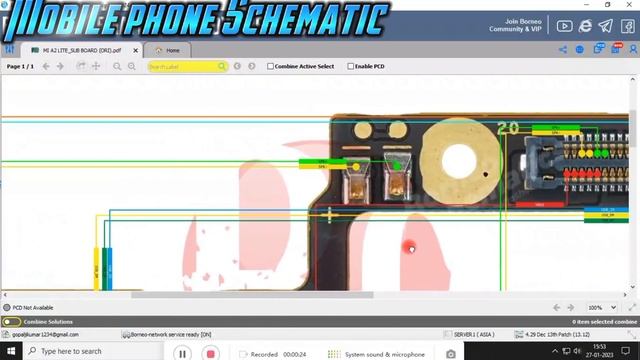Click the large gold screw hole pad
This screenshot has height=360, width=640.
pyautogui.click(x=459, y=161)
